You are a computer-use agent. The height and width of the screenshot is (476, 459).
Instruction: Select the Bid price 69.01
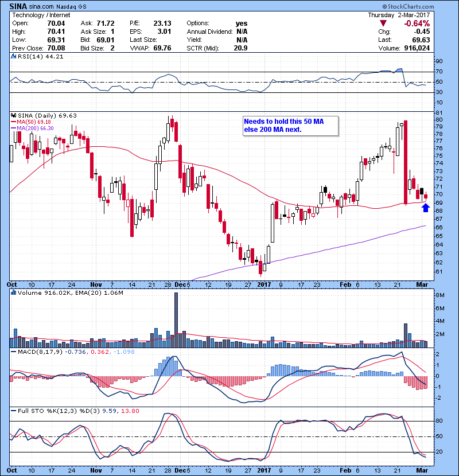pos(106,40)
